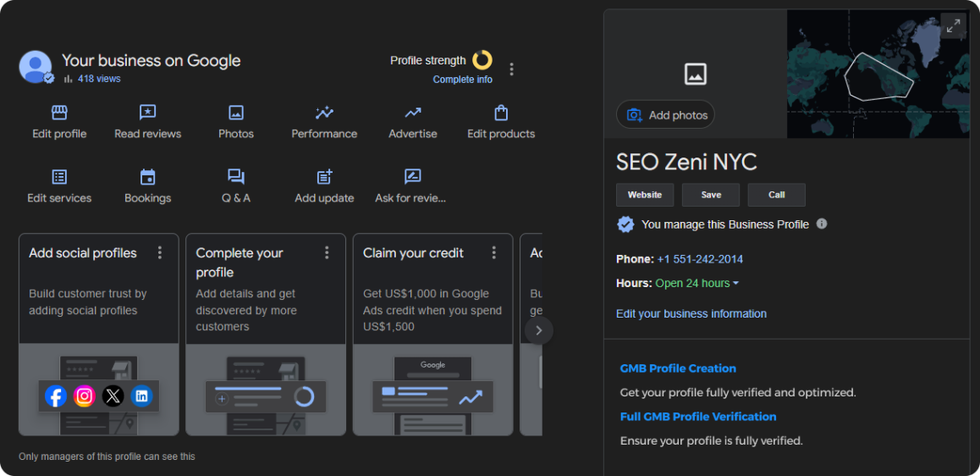Click the map thumbnail with outlined region
The height and width of the screenshot is (476, 980).
(x=878, y=74)
